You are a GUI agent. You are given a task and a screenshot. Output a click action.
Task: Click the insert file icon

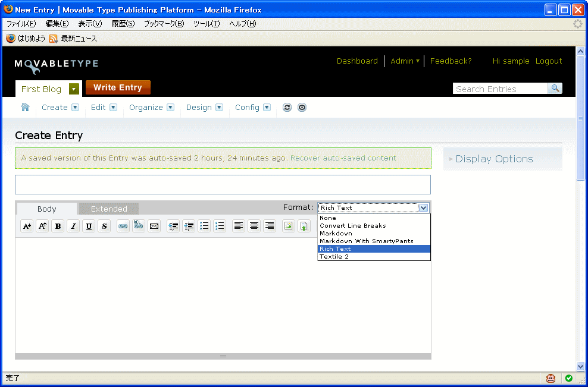(304, 226)
